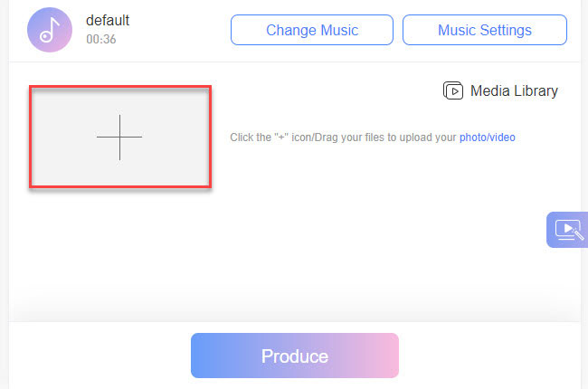588x389 pixels.
Task: Click the plus icon to upload files
Action: (x=119, y=137)
